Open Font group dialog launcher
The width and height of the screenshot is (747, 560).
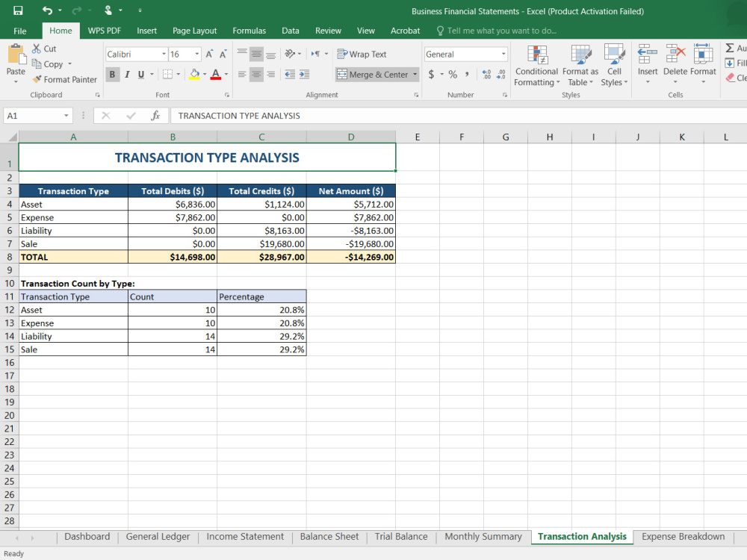(x=227, y=95)
